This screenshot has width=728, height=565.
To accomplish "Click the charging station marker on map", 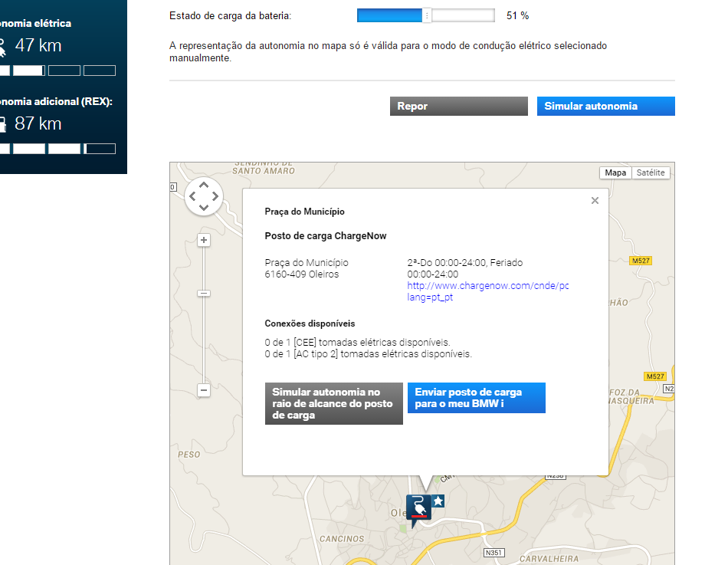I will pos(418,509).
